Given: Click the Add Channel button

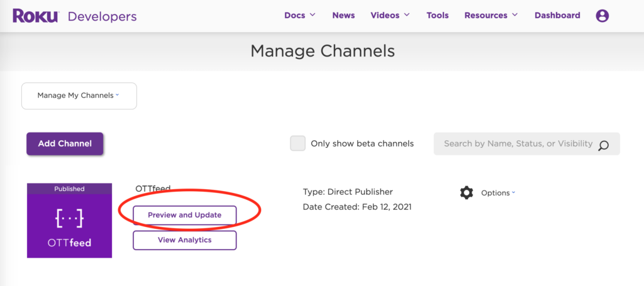Looking at the screenshot, I should click(x=65, y=143).
